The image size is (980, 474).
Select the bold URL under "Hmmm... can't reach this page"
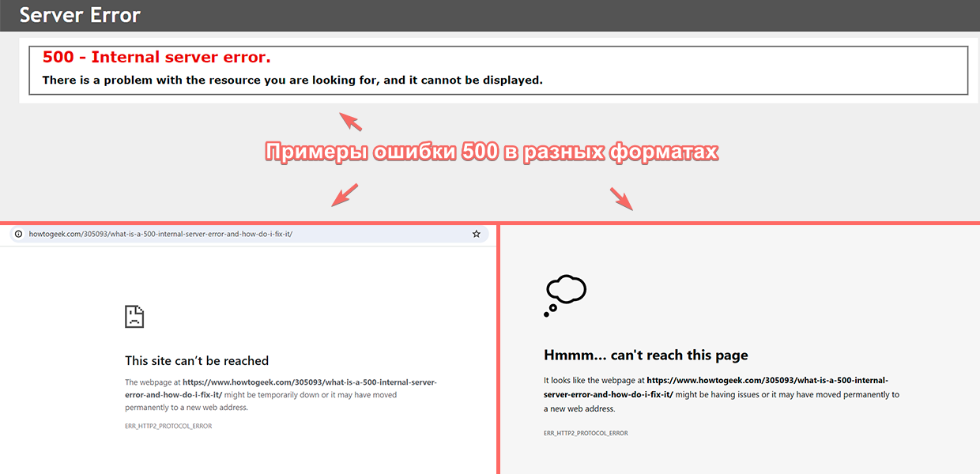coord(716,387)
